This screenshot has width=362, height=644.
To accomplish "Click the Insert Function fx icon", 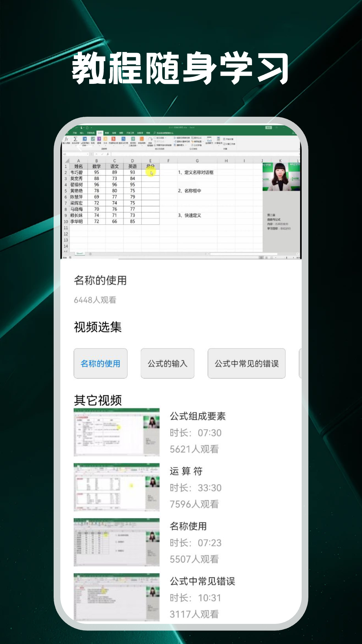I will (66, 139).
